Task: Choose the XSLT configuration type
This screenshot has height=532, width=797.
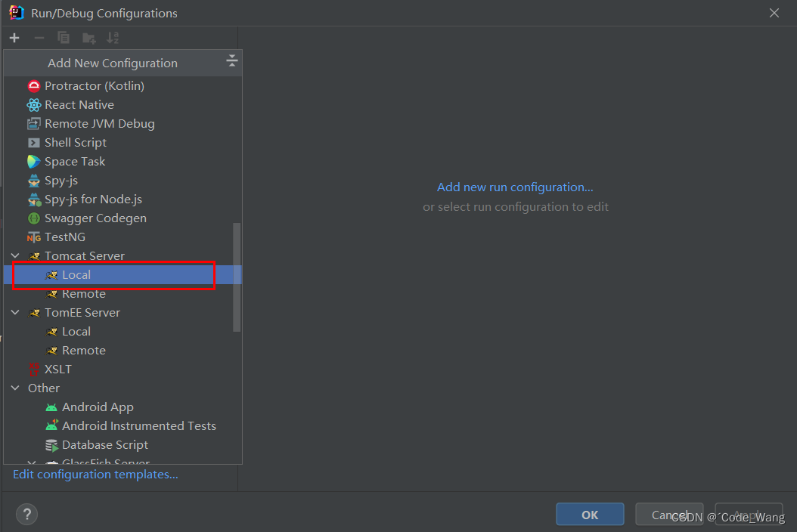Action: coord(122,370)
